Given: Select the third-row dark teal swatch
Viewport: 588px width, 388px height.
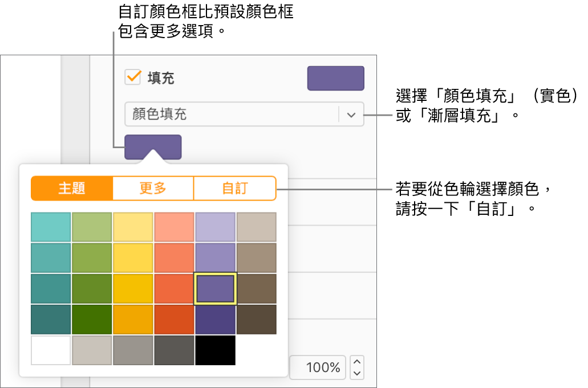Looking at the screenshot, I should tap(51, 288).
